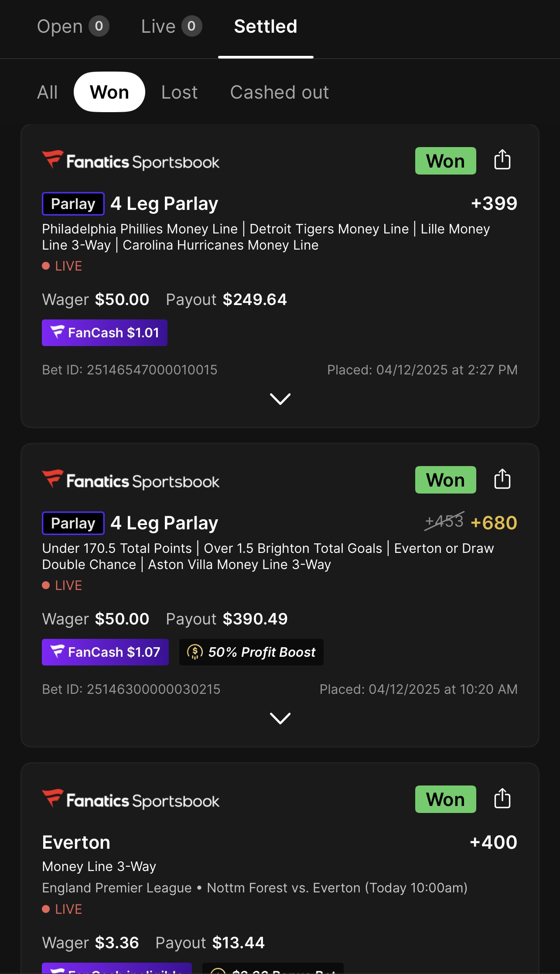Tap the boosted +680 odds value
The height and width of the screenshot is (974, 560).
point(494,523)
